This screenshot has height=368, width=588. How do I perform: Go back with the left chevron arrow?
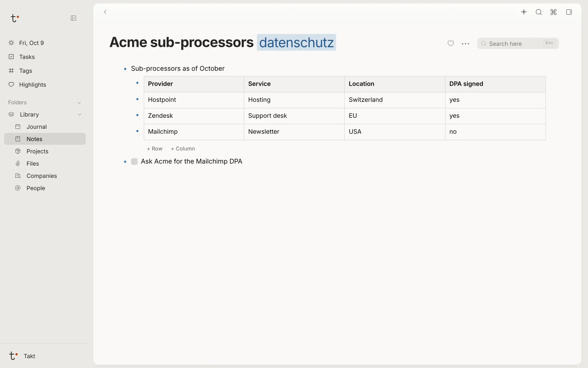coord(105,12)
